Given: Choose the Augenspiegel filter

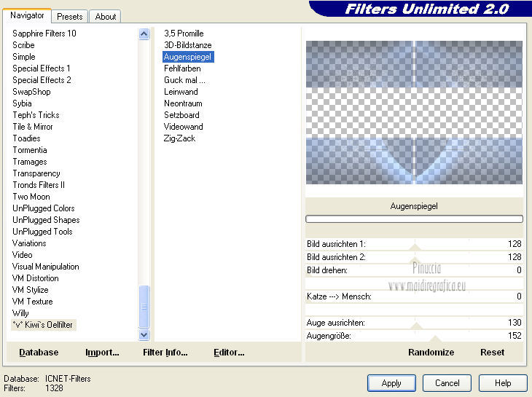Looking at the screenshot, I should [187, 57].
